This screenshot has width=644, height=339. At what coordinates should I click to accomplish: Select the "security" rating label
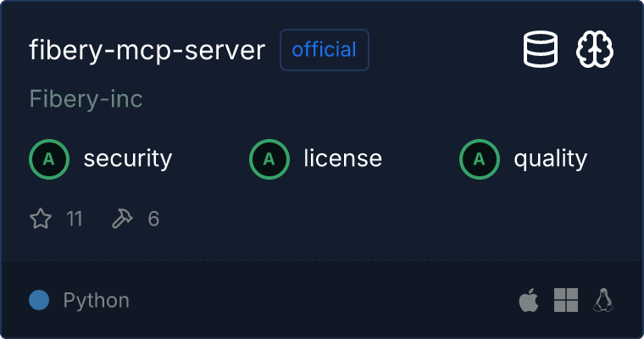click(127, 158)
